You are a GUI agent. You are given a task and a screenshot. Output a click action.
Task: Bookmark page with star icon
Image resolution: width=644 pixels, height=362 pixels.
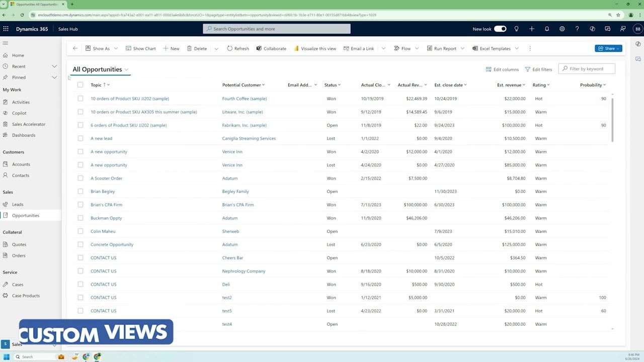[618, 15]
